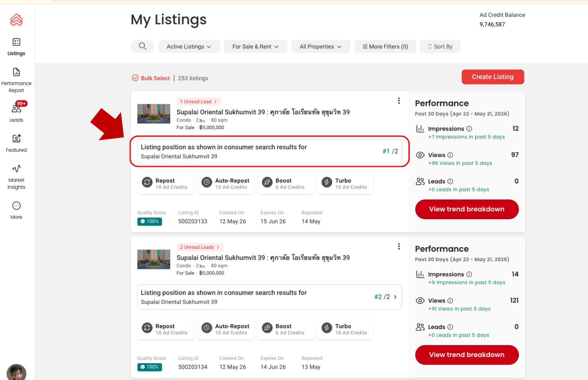The image size is (588, 380).
Task: Open kebab menu for listing 500203133
Action: pyautogui.click(x=399, y=101)
